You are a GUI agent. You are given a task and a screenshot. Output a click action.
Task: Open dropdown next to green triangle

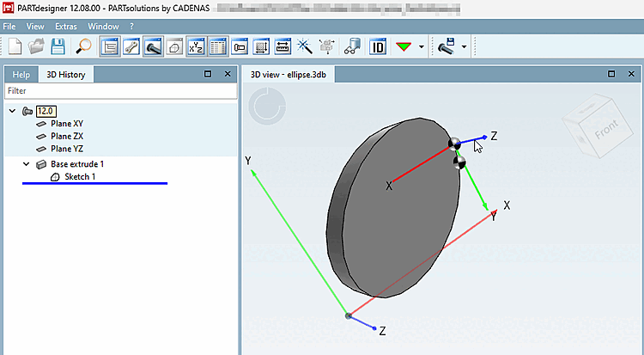(x=422, y=47)
